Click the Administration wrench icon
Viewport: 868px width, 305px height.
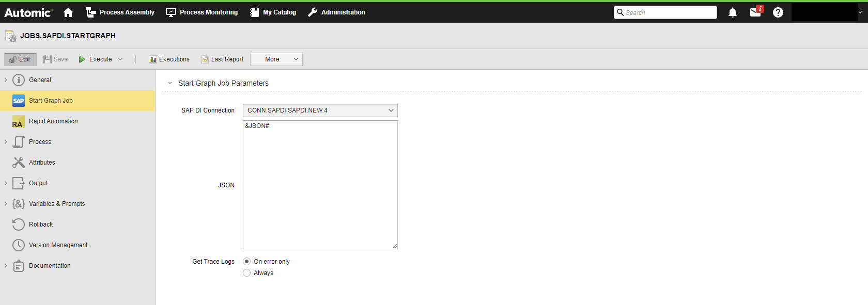[x=313, y=12]
